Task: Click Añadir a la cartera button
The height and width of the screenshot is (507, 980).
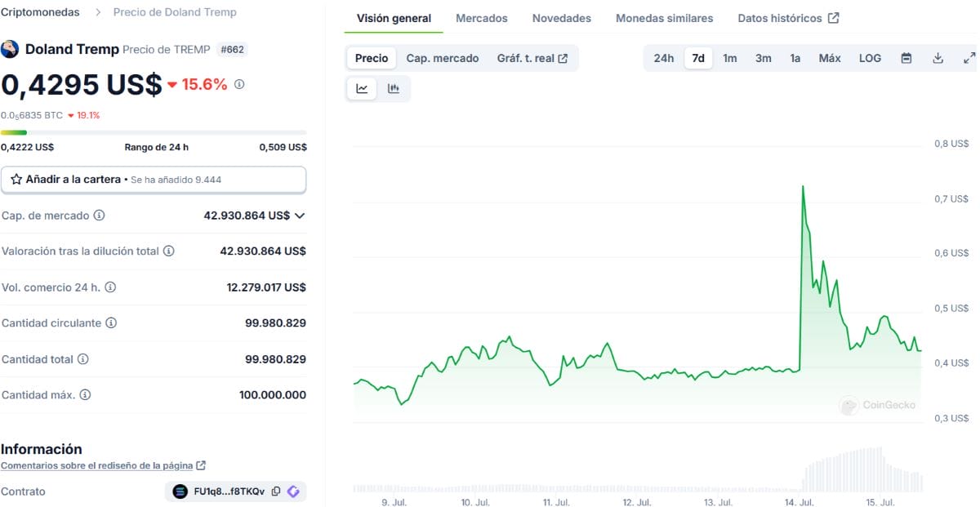Action: [x=154, y=180]
